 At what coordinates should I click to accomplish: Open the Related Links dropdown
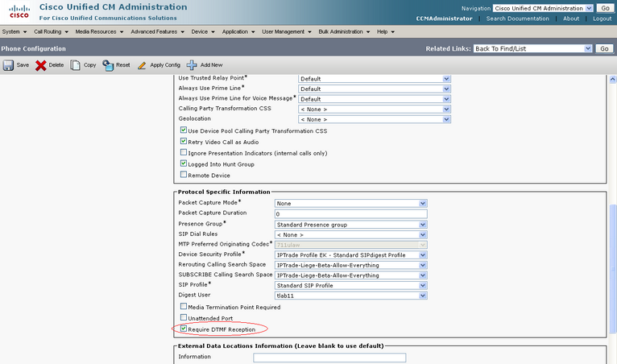tap(532, 48)
